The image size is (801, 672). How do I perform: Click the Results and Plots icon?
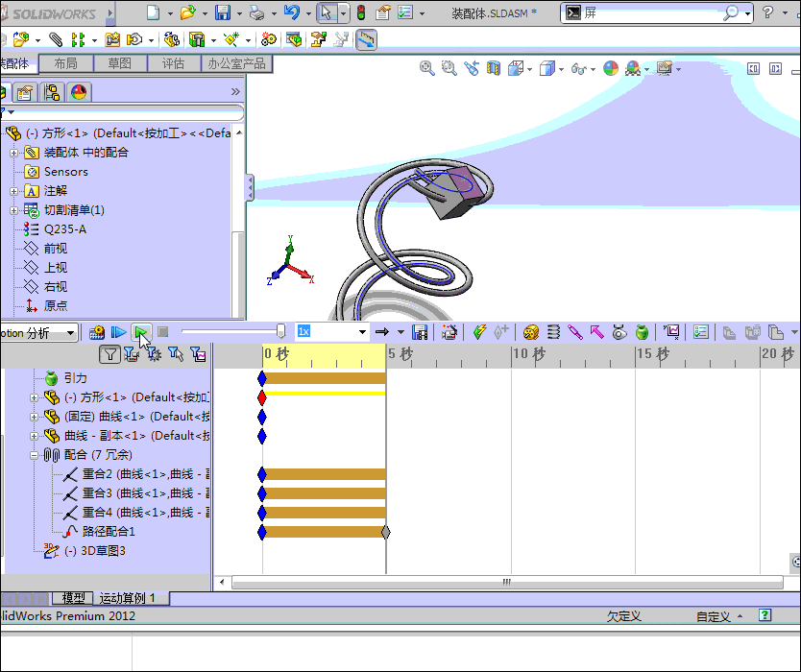671,332
